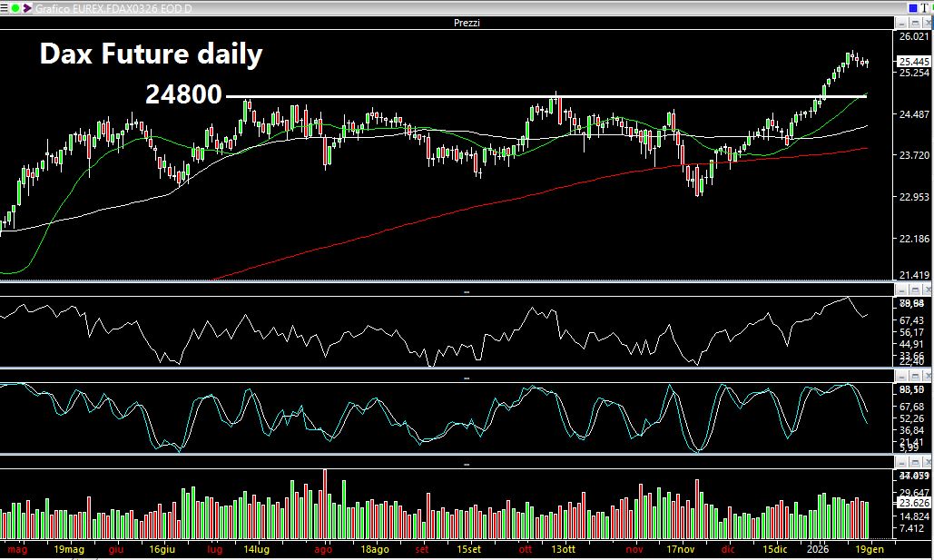Click the ago date label
934x560 pixels.
point(323,550)
